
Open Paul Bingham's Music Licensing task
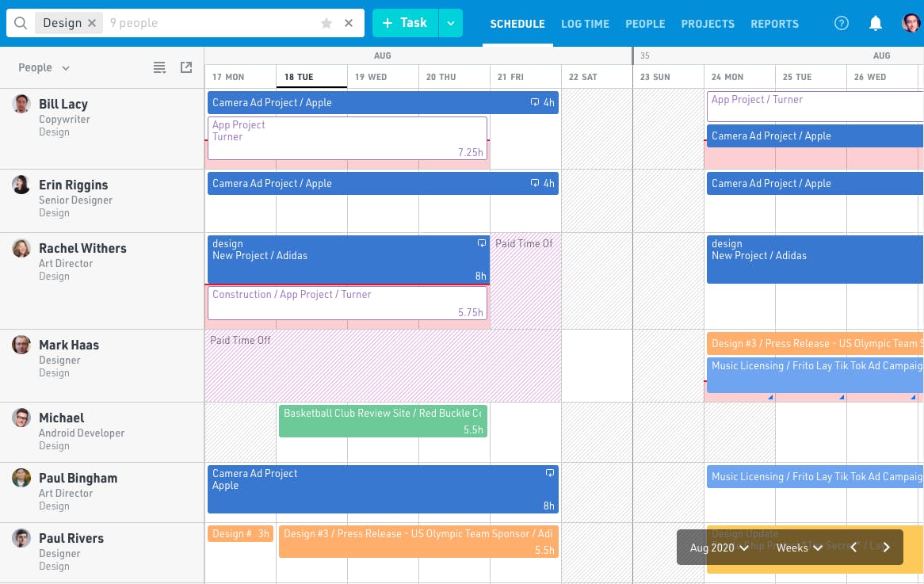[815, 477]
